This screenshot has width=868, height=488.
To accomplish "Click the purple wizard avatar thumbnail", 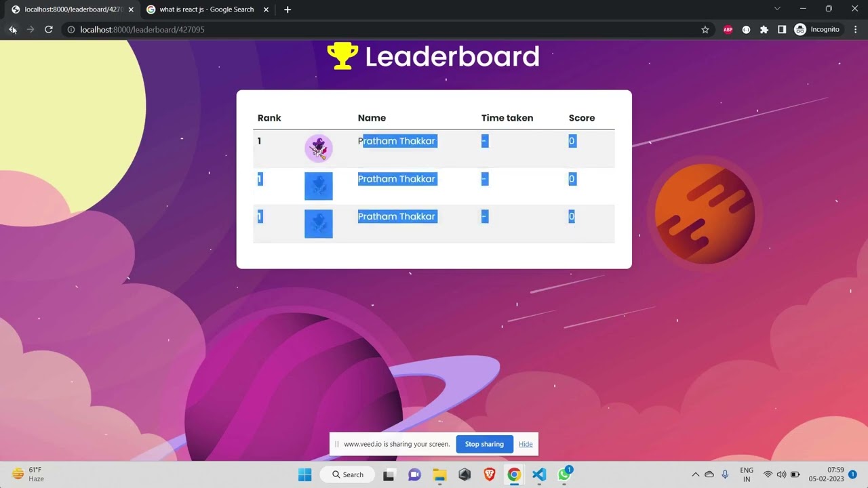I will (319, 148).
